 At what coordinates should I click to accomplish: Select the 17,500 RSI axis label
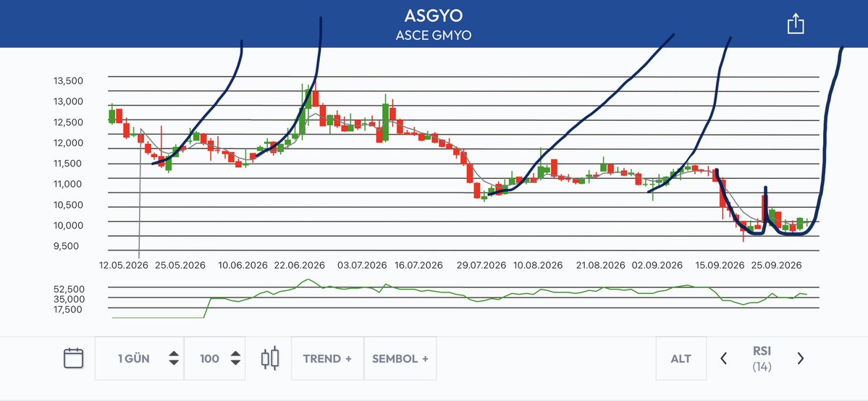(x=69, y=309)
